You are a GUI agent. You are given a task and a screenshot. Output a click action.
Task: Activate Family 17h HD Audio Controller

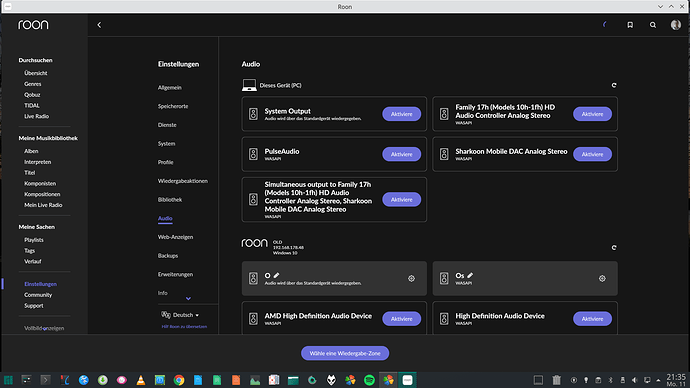592,114
